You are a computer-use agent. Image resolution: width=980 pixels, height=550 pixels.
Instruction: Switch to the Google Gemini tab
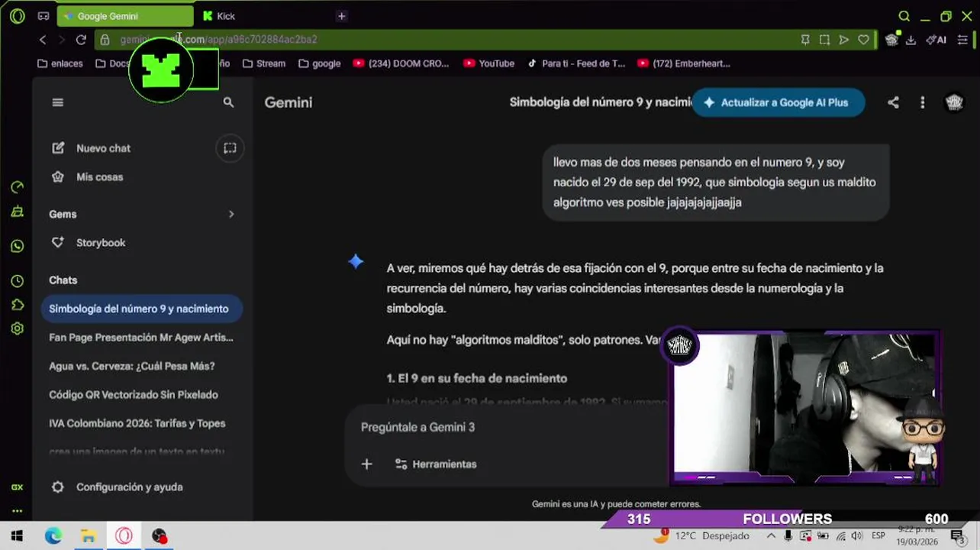coord(125,16)
